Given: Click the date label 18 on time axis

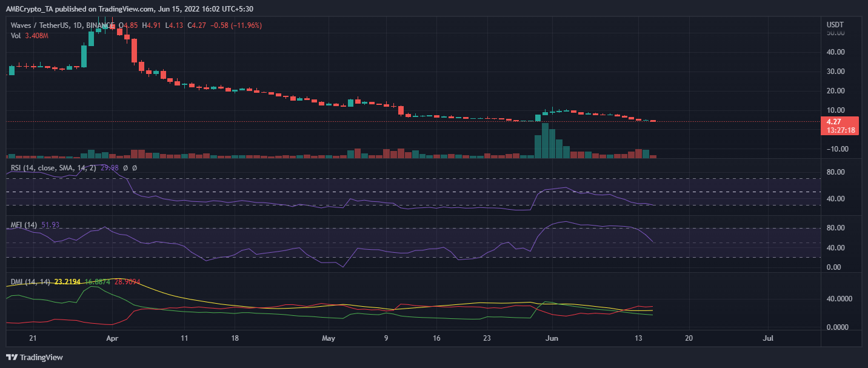Looking at the screenshot, I should coord(236,338).
